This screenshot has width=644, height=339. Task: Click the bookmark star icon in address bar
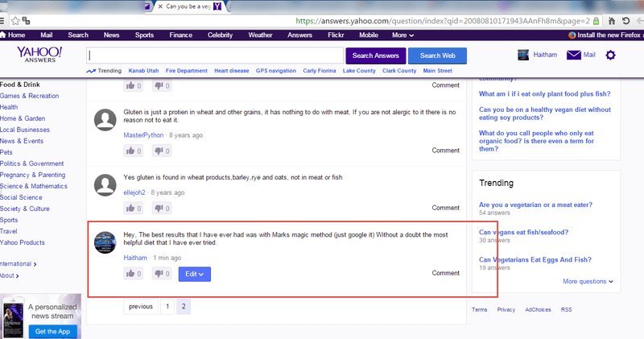15,21
